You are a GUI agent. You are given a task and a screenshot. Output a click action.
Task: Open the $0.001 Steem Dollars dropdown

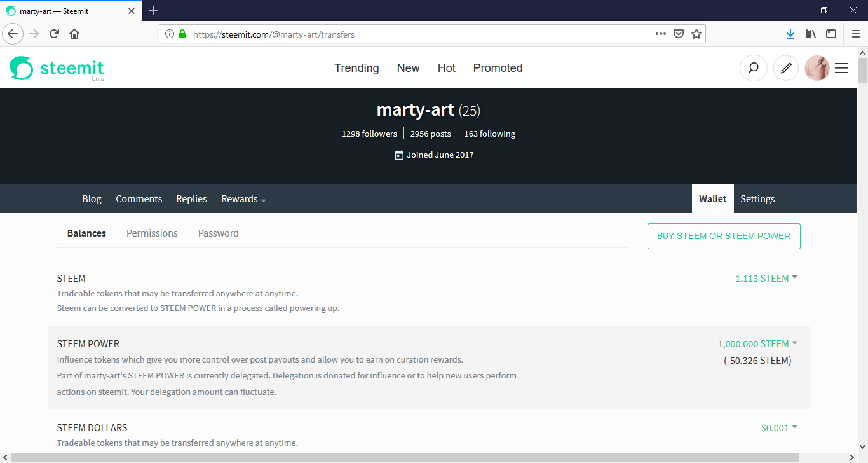point(779,428)
